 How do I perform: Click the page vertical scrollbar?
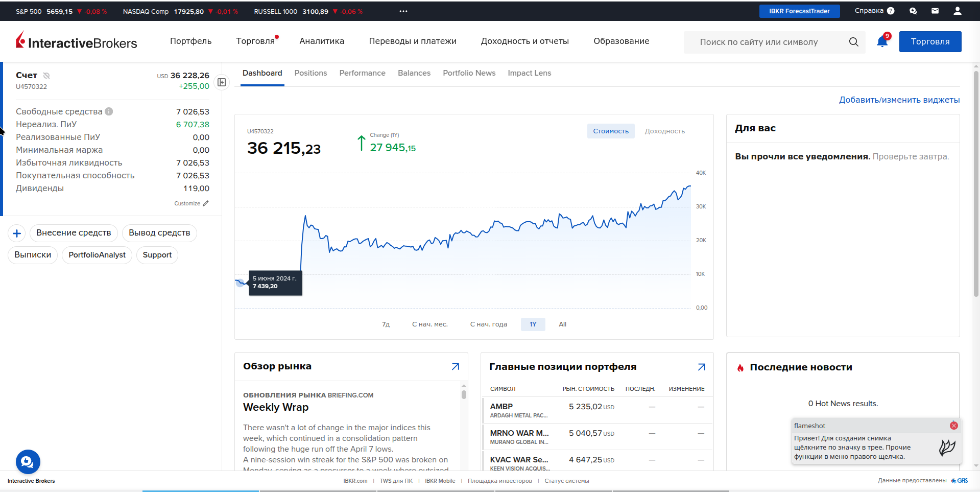click(976, 184)
